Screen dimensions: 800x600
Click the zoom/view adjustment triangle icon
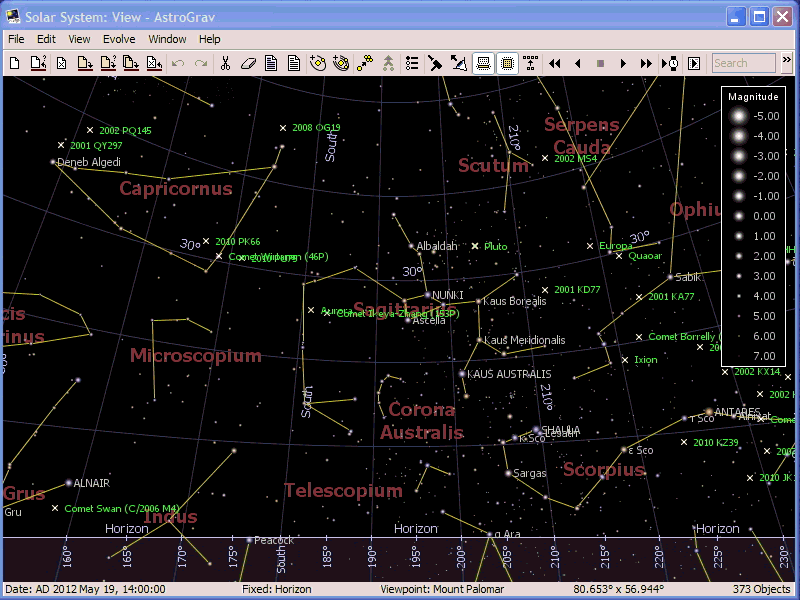[460, 63]
